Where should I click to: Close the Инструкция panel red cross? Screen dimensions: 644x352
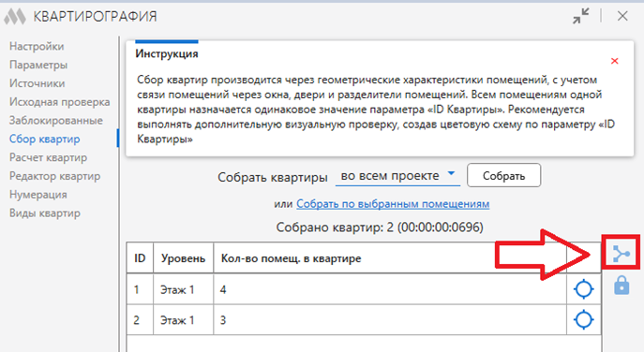[614, 61]
